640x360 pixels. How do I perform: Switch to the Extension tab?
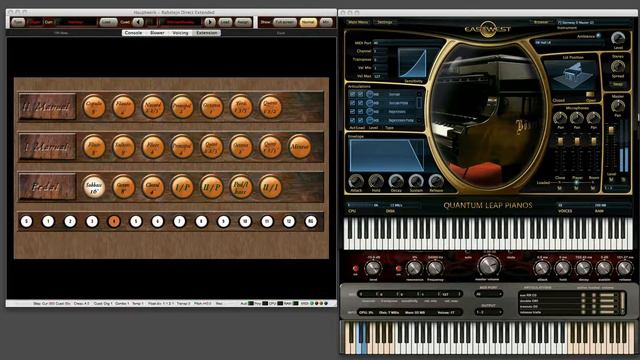pos(207,33)
